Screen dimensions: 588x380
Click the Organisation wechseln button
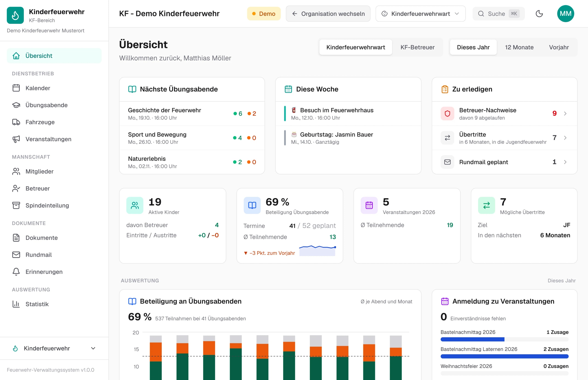(328, 14)
